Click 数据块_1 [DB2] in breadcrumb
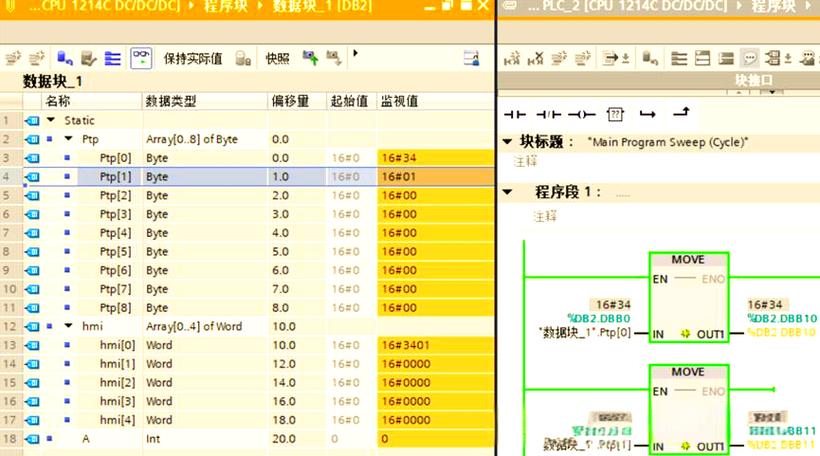This screenshot has height=456, width=820. [x=323, y=7]
